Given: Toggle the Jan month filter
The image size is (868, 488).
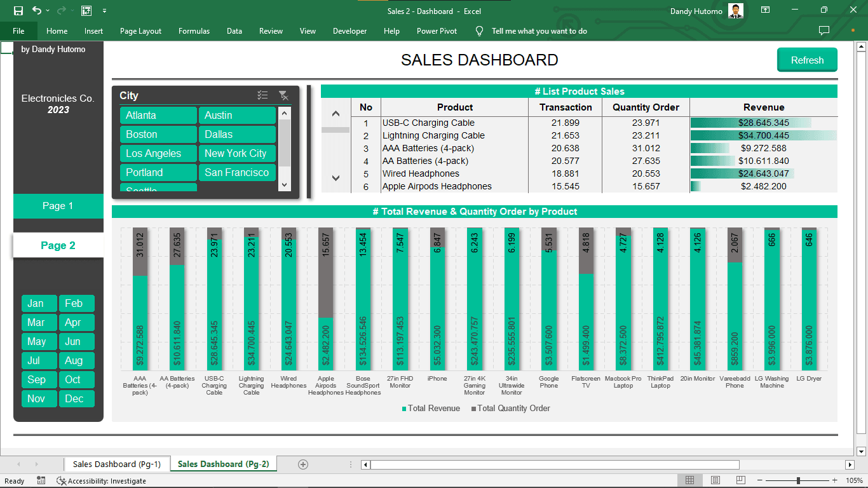Looking at the screenshot, I should [x=39, y=304].
